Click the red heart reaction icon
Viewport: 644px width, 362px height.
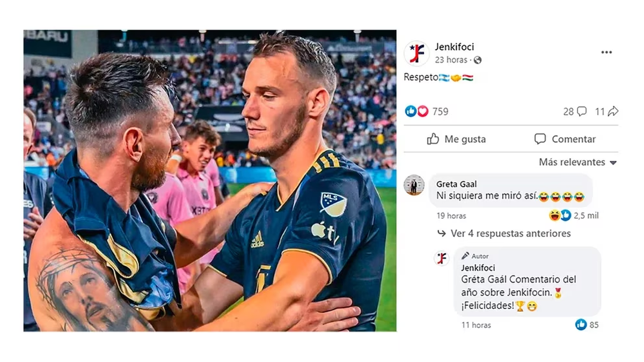(x=422, y=111)
